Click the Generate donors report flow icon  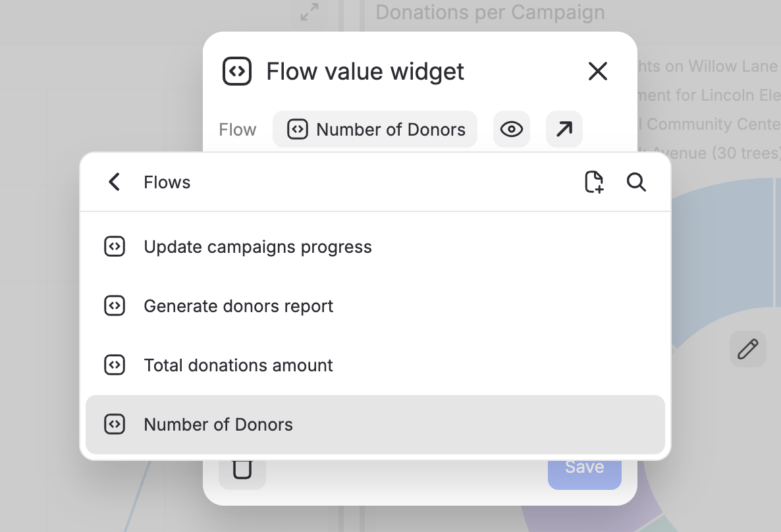click(115, 306)
